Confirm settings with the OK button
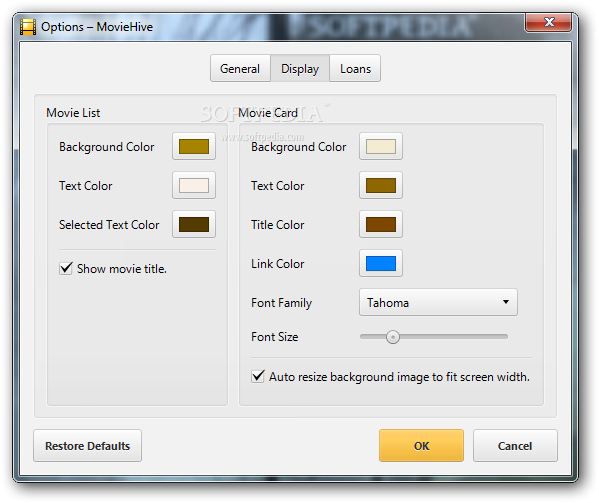 pyautogui.click(x=421, y=446)
